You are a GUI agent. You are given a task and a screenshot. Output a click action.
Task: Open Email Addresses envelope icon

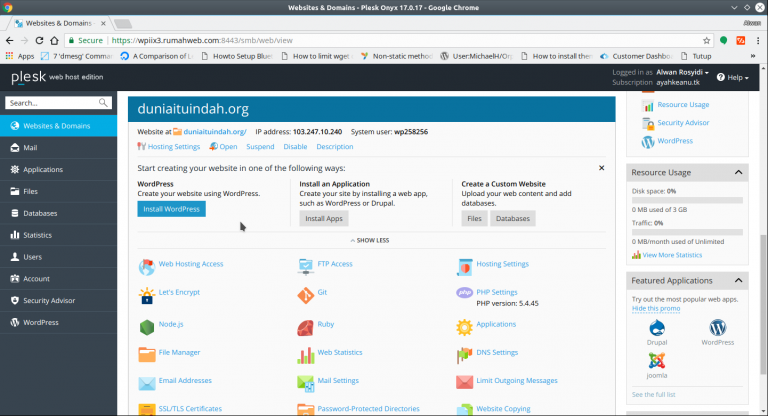146,383
